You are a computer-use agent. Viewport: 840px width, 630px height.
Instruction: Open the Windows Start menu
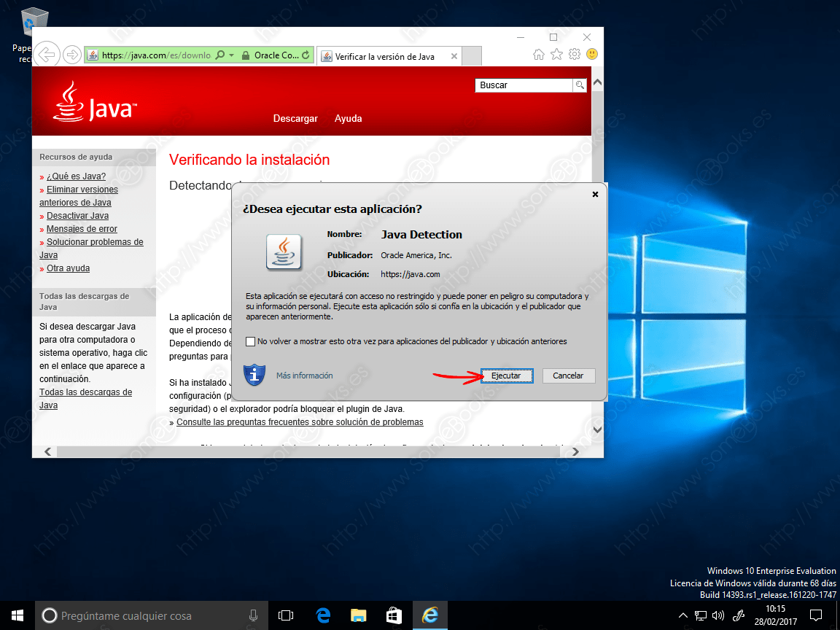[x=17, y=615]
